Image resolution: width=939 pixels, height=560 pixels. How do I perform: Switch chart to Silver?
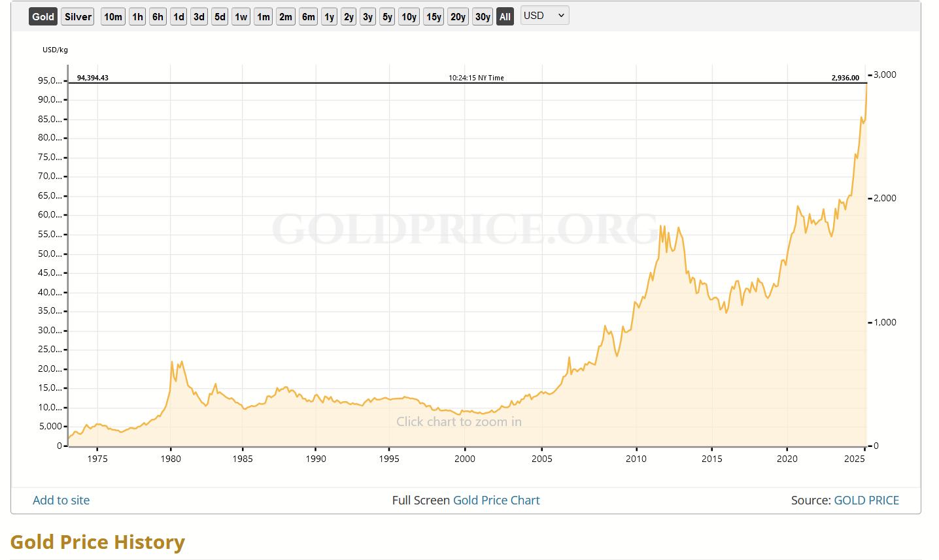(78, 17)
